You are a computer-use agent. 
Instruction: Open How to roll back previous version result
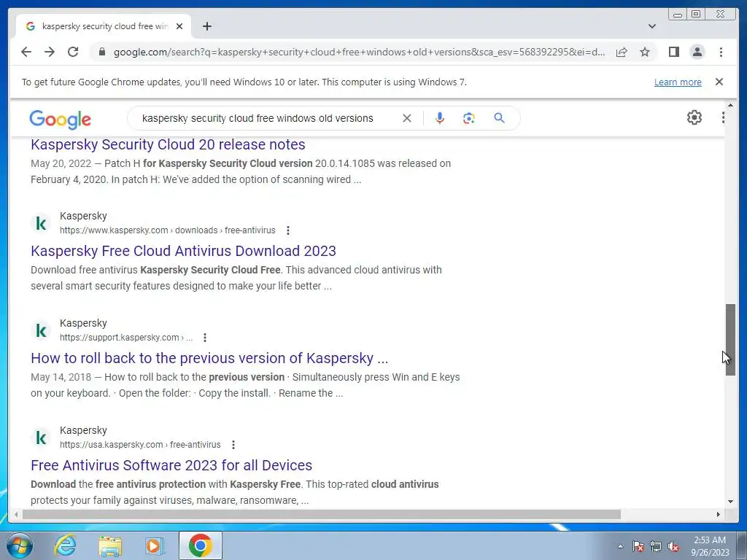click(x=209, y=358)
